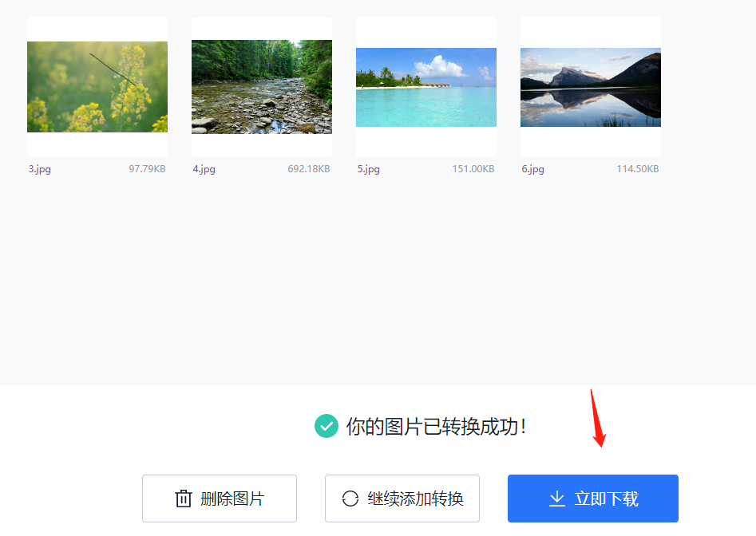Click the 114.50KB file size
Viewport: 756px width, 536px height.
pyautogui.click(x=638, y=168)
